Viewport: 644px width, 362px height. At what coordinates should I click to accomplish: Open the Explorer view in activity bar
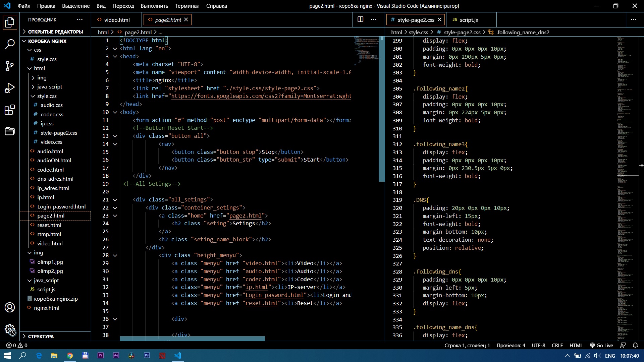pos(10,23)
